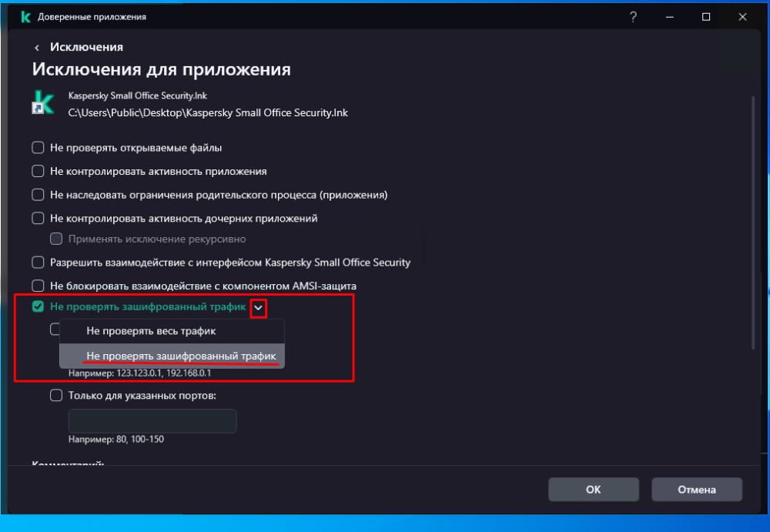The width and height of the screenshot is (770, 532).
Task: Enable Только для указанных портов checkbox
Action: click(56, 396)
